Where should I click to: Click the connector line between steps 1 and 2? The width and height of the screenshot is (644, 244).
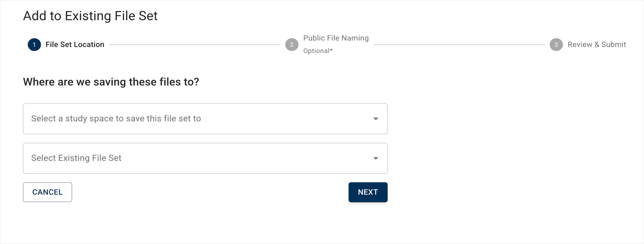pyautogui.click(x=195, y=45)
